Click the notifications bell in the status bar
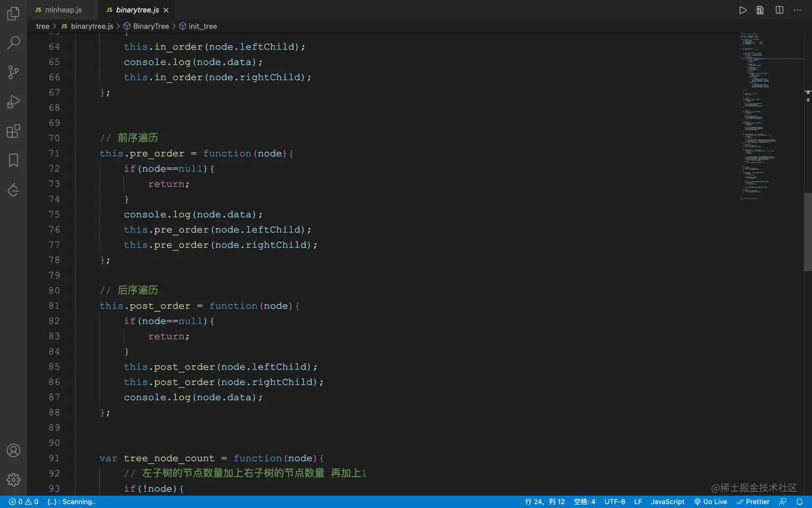Viewport: 812px width, 508px height. 799,502
